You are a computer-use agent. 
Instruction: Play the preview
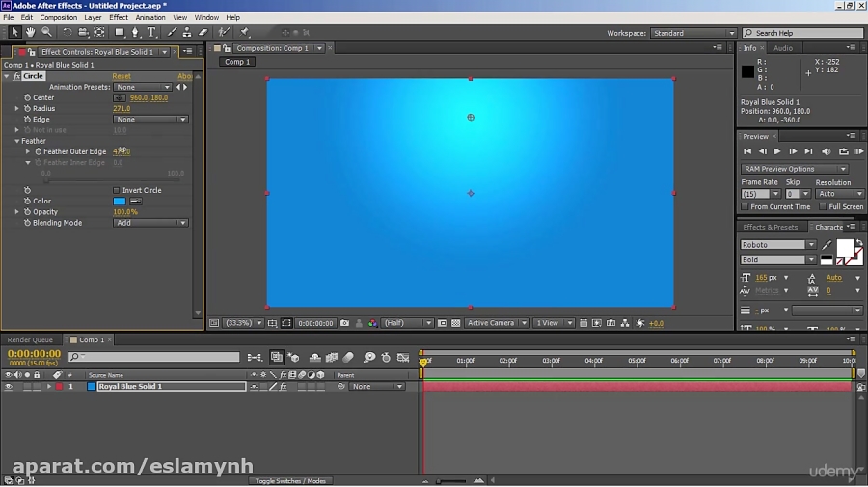pyautogui.click(x=777, y=151)
